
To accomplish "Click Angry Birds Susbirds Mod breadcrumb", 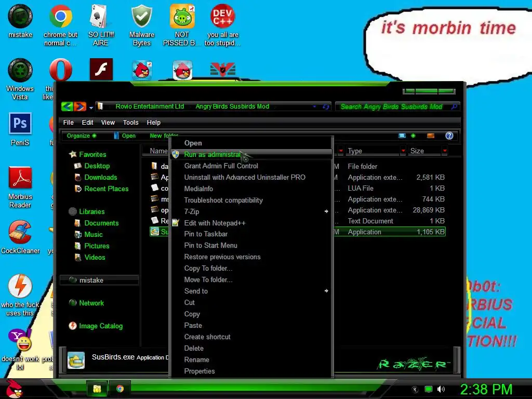I will [x=232, y=107].
